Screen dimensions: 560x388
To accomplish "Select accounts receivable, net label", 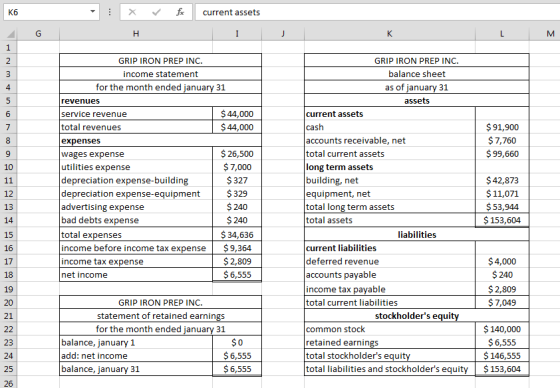I will point(390,140).
